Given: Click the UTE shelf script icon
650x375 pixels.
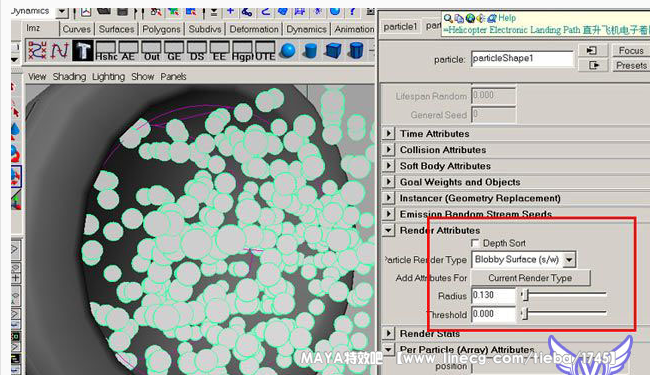Looking at the screenshot, I should click(265, 51).
